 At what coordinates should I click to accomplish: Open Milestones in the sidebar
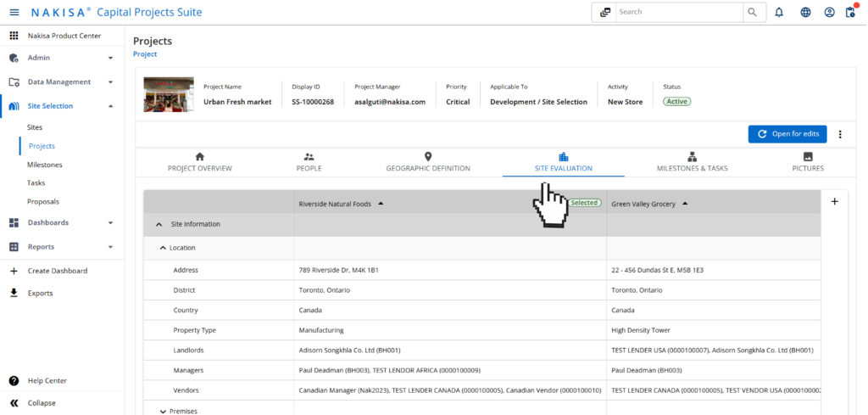coord(44,165)
